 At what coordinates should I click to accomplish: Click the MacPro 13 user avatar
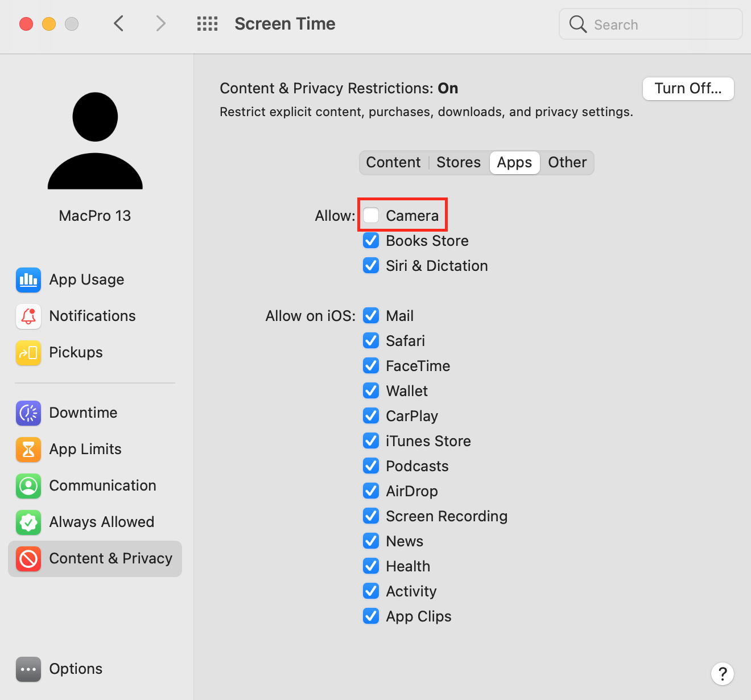point(95,141)
